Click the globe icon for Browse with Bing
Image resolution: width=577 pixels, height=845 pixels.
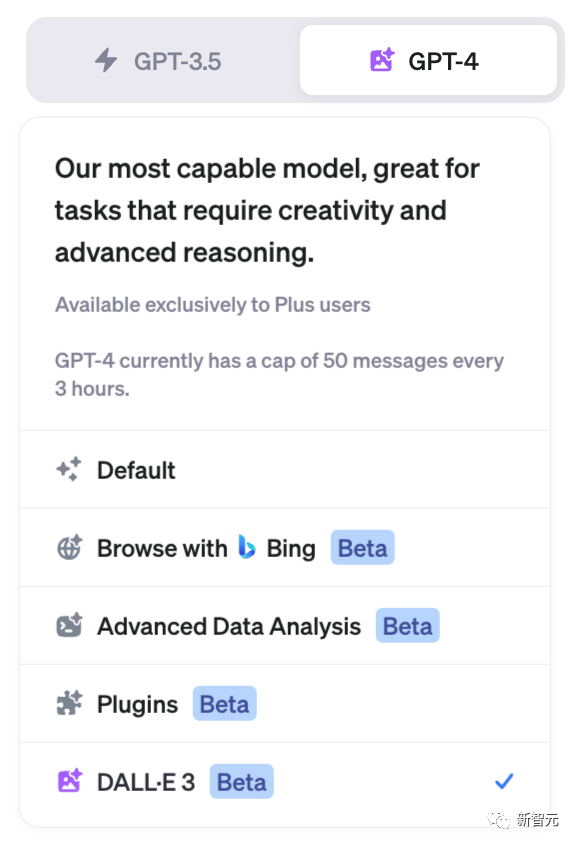[x=69, y=548]
